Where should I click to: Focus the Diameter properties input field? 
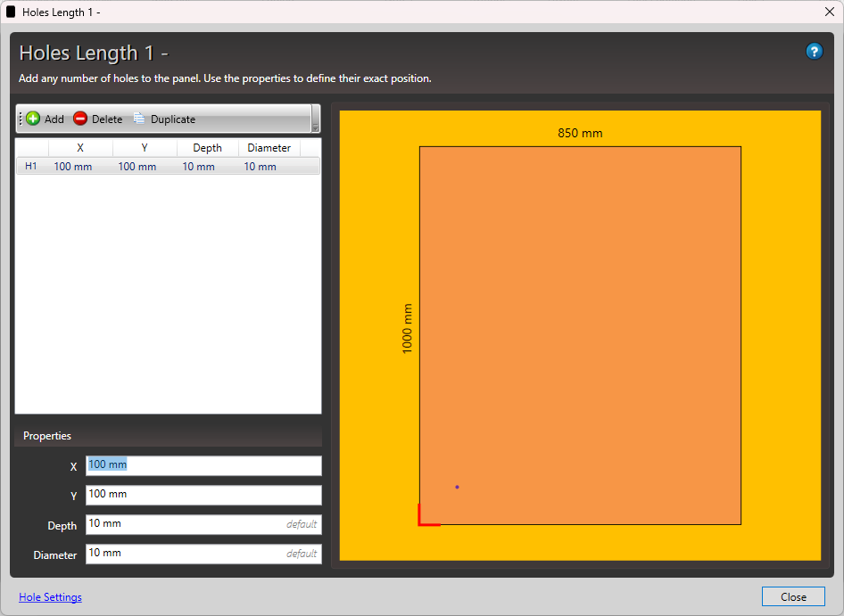click(203, 554)
